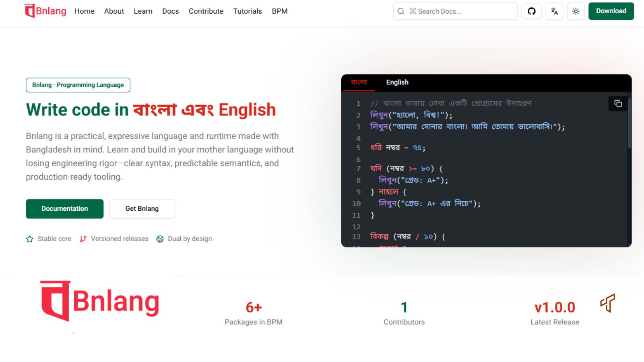This screenshot has height=362, width=644.
Task: Click the green Download button
Action: (x=611, y=11)
